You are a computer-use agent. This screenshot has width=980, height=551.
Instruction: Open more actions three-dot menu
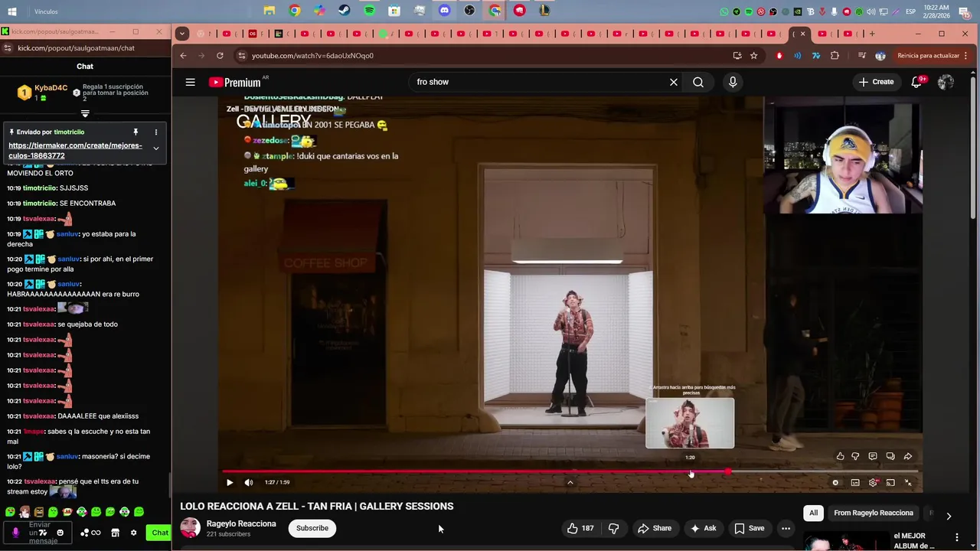click(786, 528)
